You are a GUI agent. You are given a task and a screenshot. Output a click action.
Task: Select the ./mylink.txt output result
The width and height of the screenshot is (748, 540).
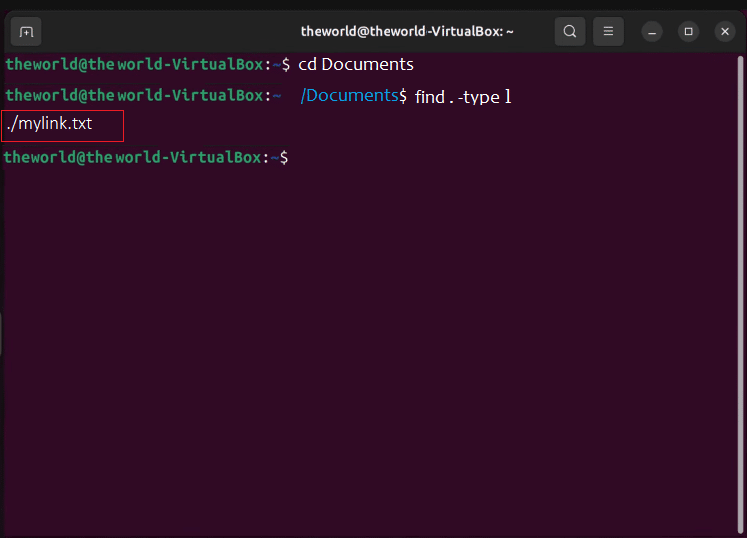pyautogui.click(x=49, y=125)
